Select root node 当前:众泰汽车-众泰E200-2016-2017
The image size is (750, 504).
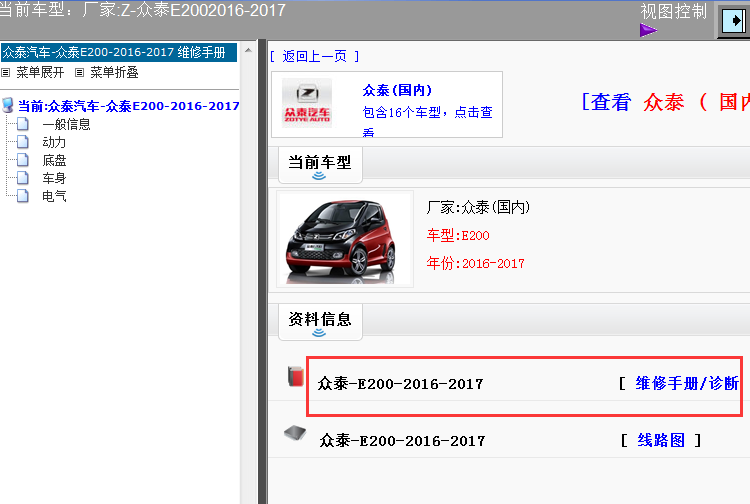point(129,106)
